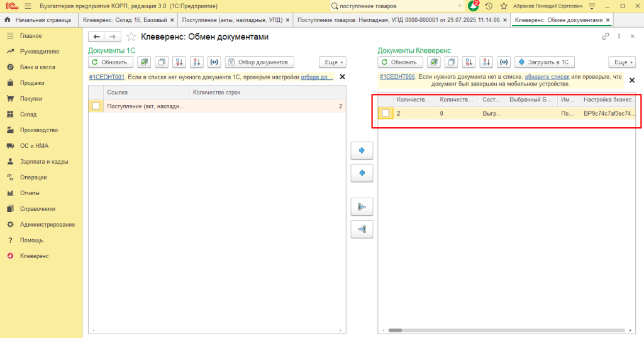Open Еще dropdown in Документы 1С panel

[x=333, y=62]
